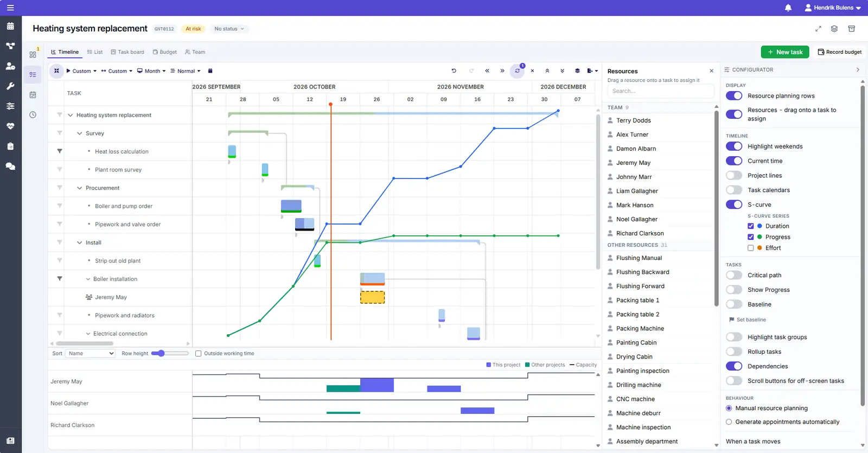Click the New task button
868x453 pixels.
pyautogui.click(x=785, y=52)
